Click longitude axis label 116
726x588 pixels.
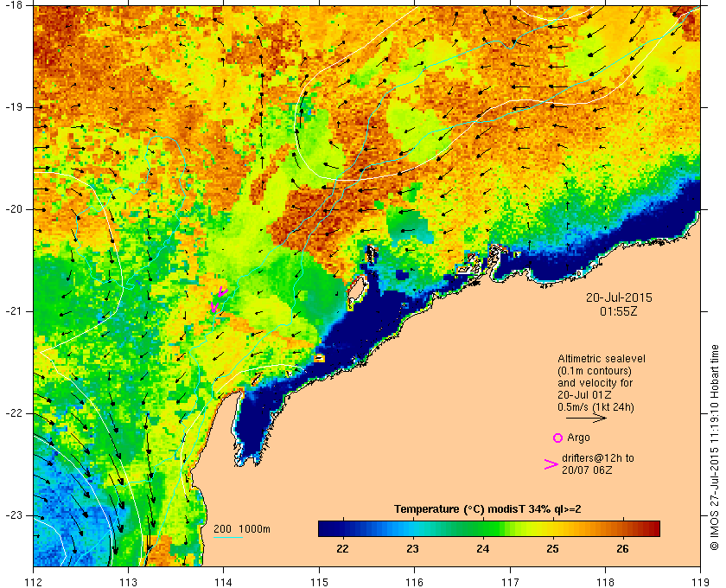pos(414,581)
